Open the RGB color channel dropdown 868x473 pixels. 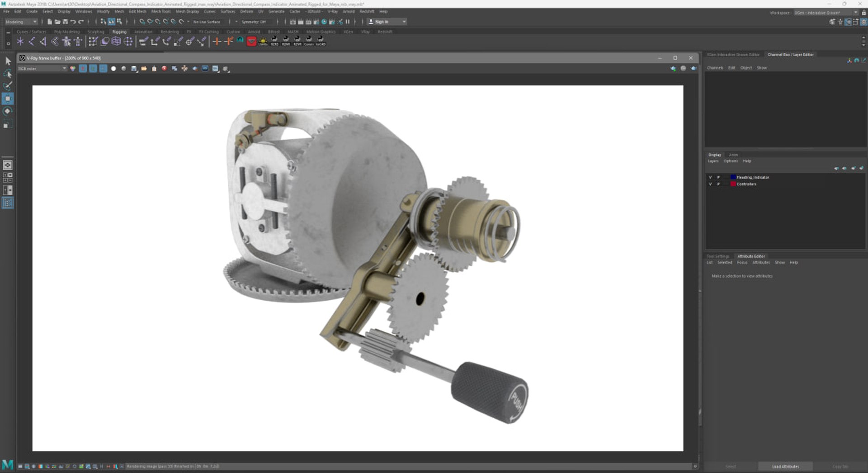pos(42,69)
